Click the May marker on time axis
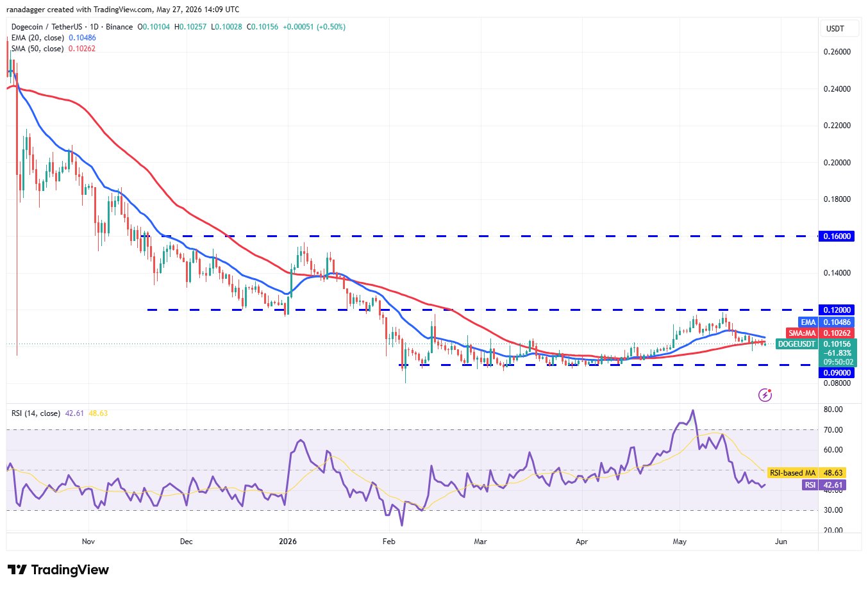The image size is (868, 589). (680, 542)
